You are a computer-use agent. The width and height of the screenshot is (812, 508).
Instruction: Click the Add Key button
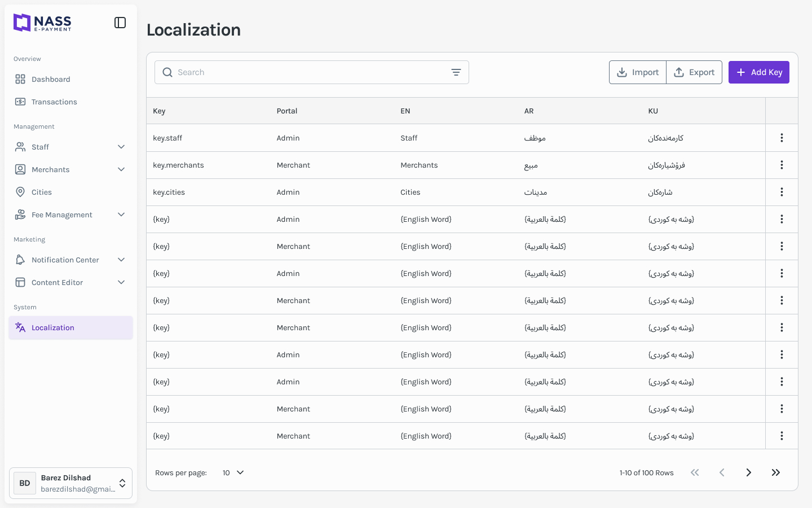pyautogui.click(x=759, y=72)
